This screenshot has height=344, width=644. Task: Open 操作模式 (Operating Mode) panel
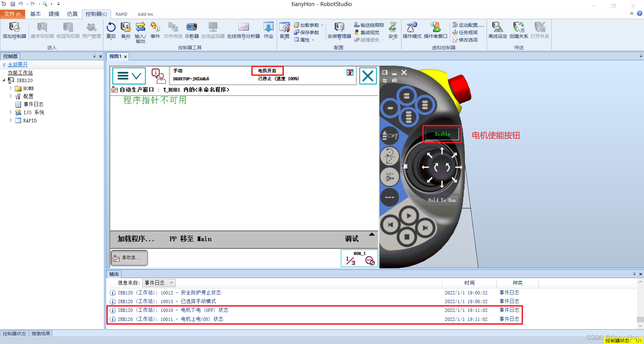[412, 30]
